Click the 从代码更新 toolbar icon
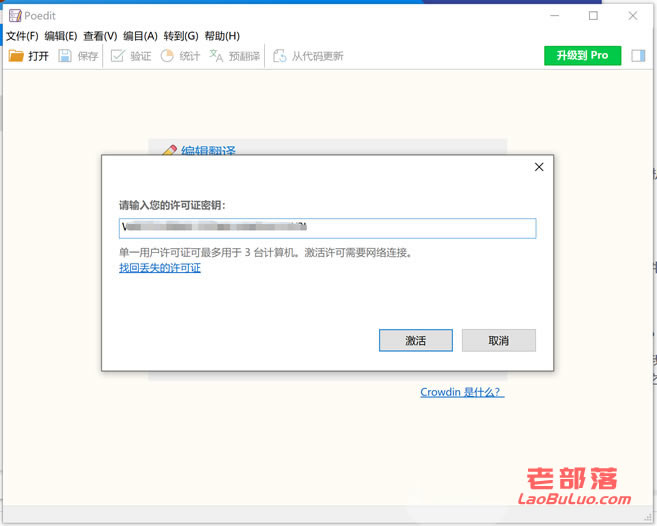Viewport: 657px width, 526px height. click(x=279, y=56)
